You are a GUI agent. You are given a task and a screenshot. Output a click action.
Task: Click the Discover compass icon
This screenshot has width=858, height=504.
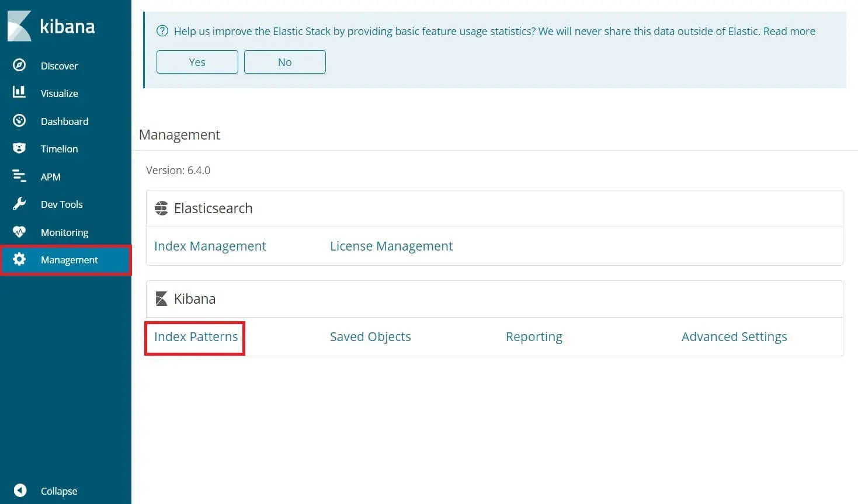pos(19,65)
